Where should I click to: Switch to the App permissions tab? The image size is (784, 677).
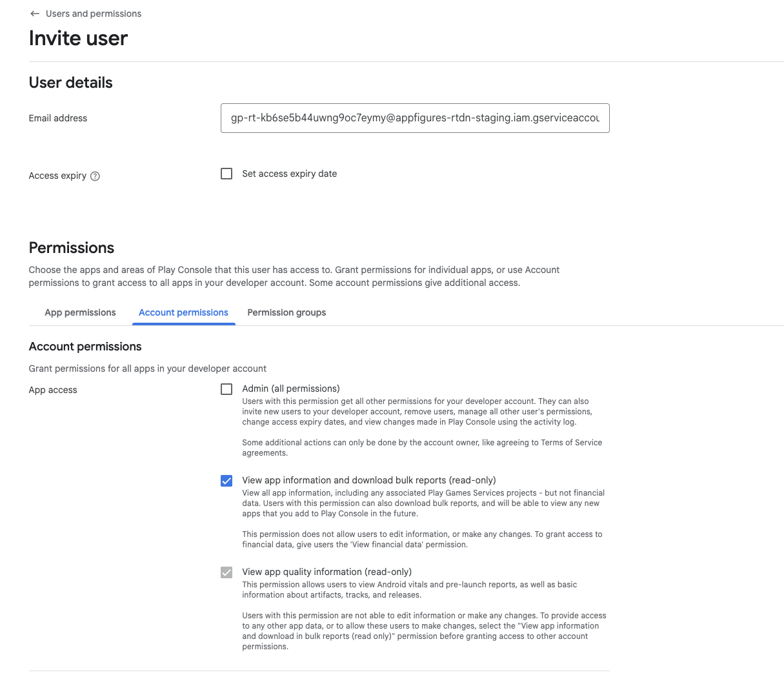click(x=80, y=312)
